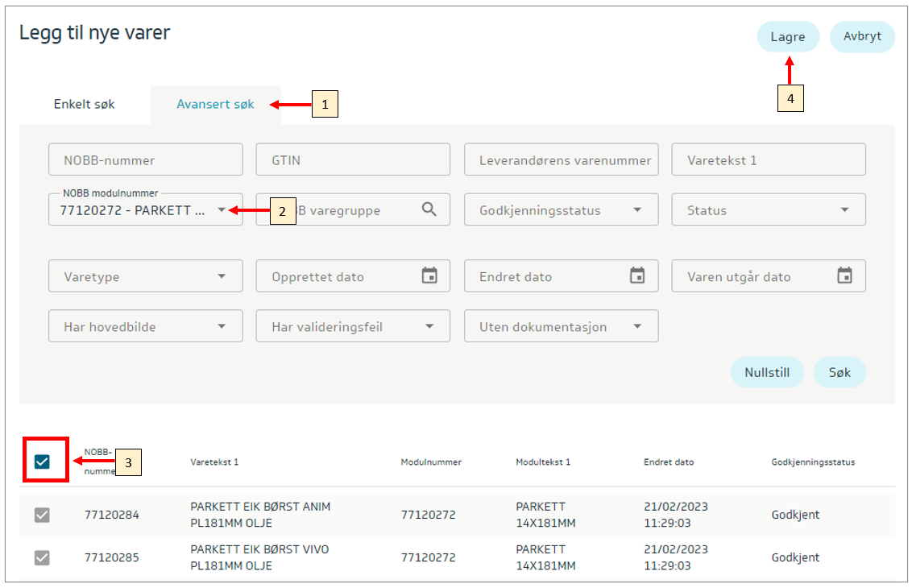
Task: Open calendar picker for Endret dato
Action: click(x=637, y=275)
